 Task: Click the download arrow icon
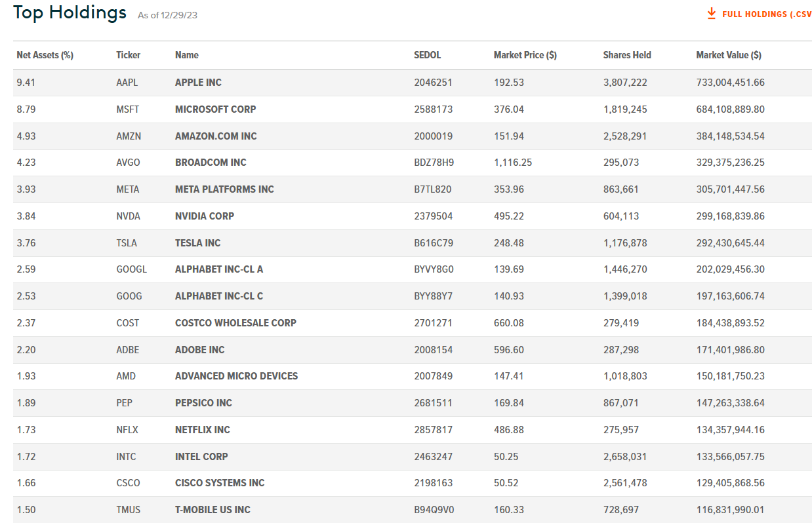712,14
